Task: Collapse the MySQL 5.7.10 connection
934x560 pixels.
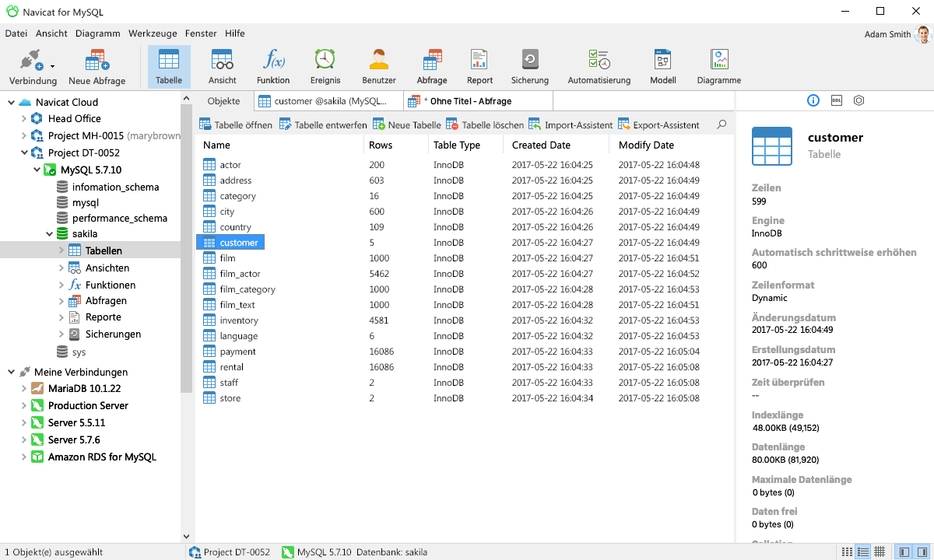Action: tap(37, 170)
